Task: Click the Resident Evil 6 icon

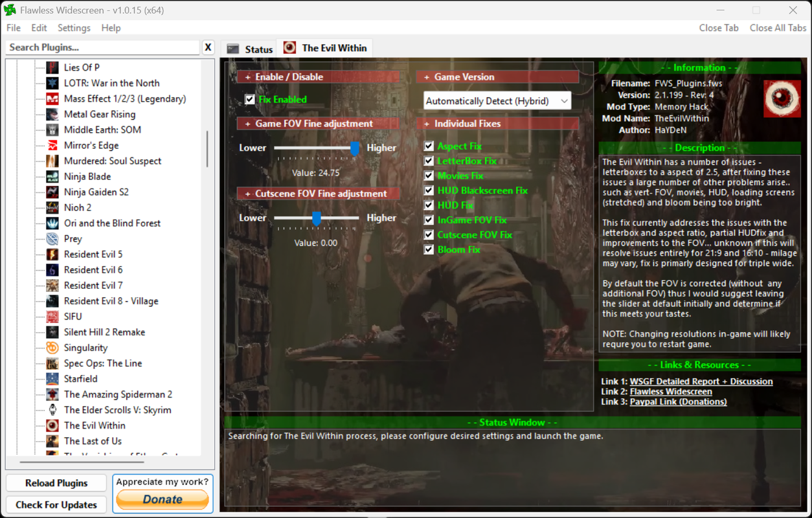Action: 52,269
